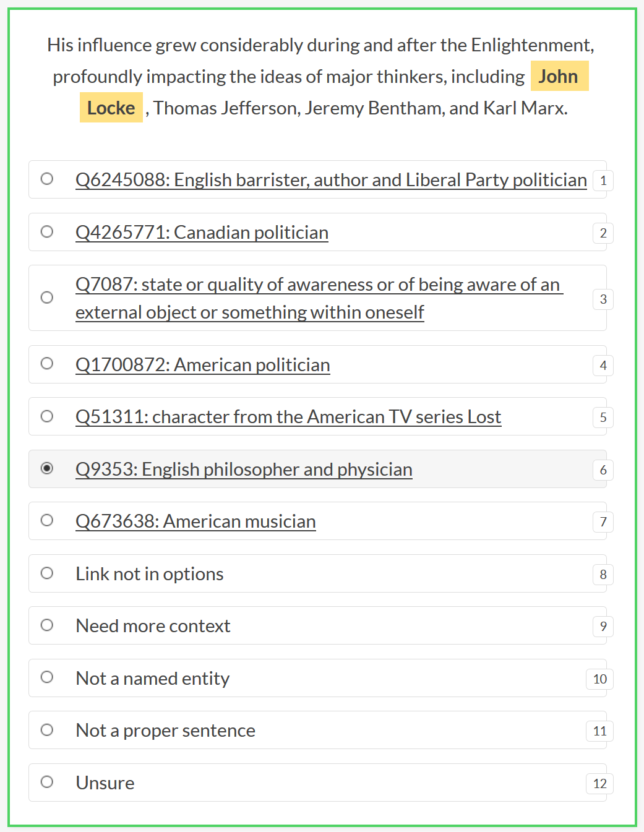644x832 pixels.
Task: Select radio button for Q4265771 Canadian politician
Action: (x=47, y=231)
